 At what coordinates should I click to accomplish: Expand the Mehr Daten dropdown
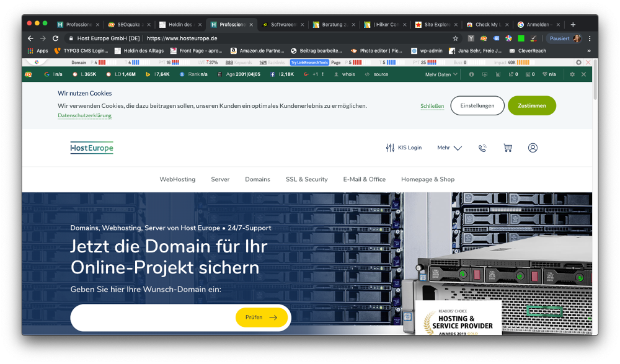pos(441,74)
